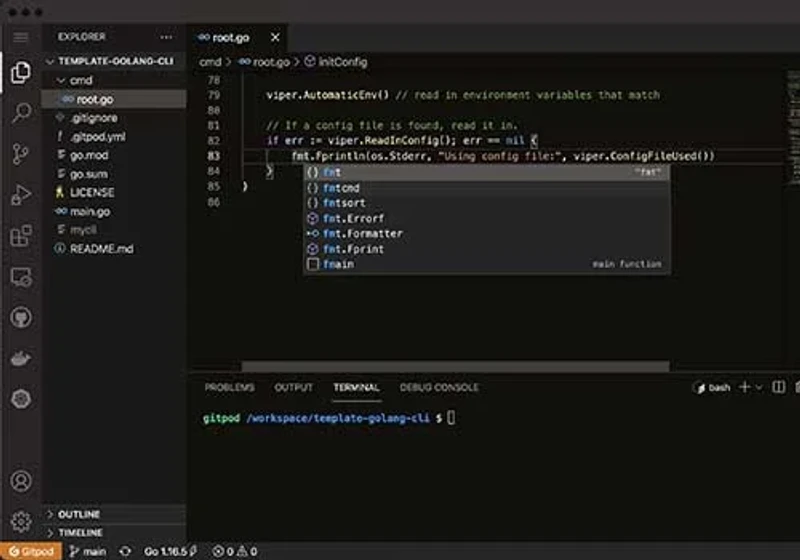The width and height of the screenshot is (800, 560).
Task: Select the fmain snippet suggestion
Action: pos(487,264)
